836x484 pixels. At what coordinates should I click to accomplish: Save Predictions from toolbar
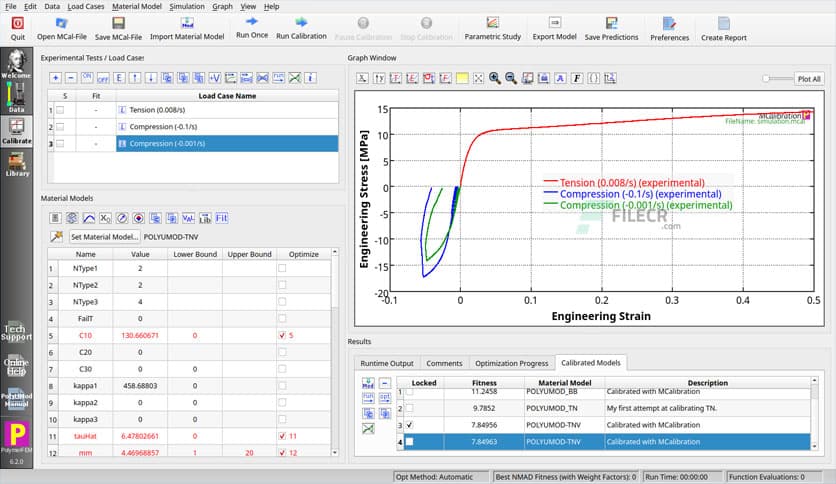click(x=611, y=28)
